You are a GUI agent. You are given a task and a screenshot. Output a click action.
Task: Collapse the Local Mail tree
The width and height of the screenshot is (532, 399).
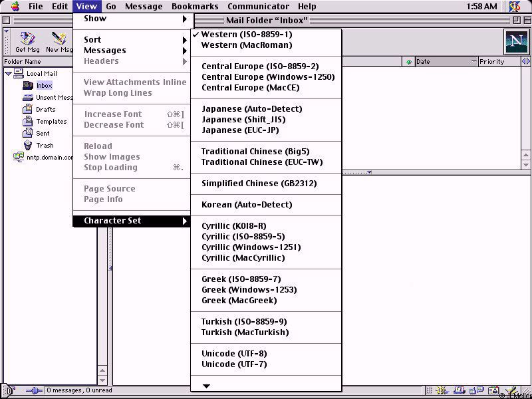click(x=8, y=73)
